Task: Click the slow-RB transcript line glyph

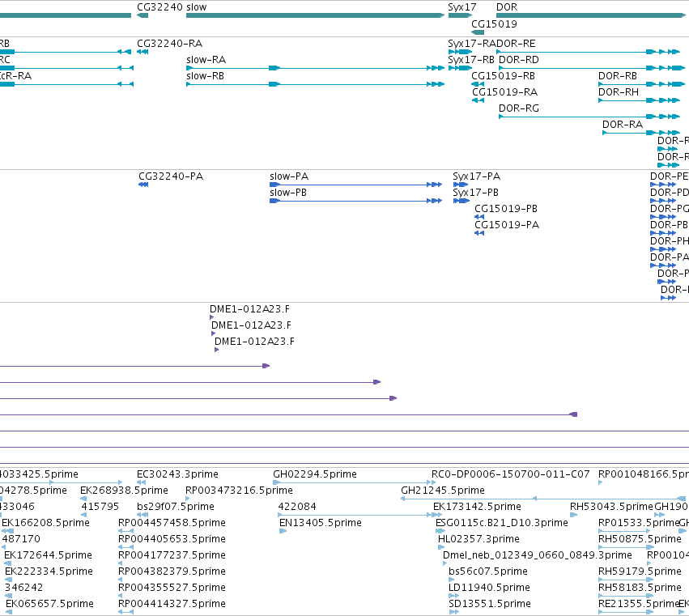Action: [x=316, y=84]
